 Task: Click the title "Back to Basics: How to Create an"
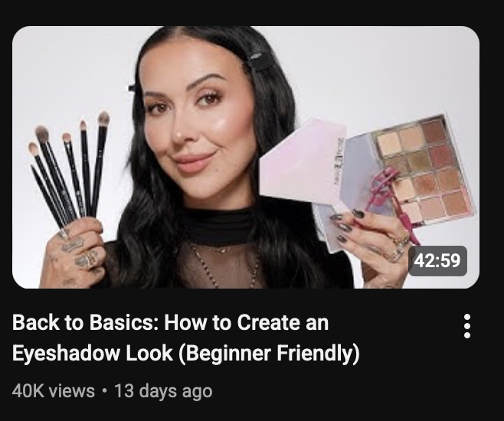pyautogui.click(x=170, y=322)
